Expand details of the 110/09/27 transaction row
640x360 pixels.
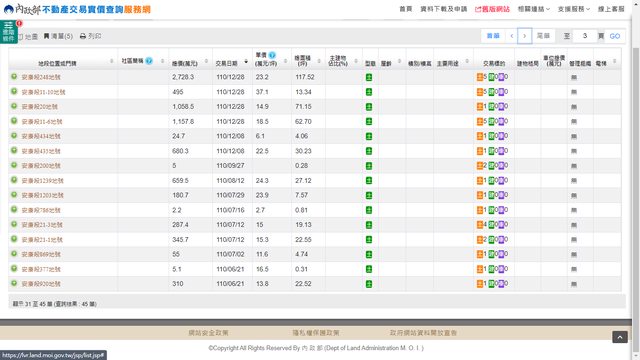point(14,165)
